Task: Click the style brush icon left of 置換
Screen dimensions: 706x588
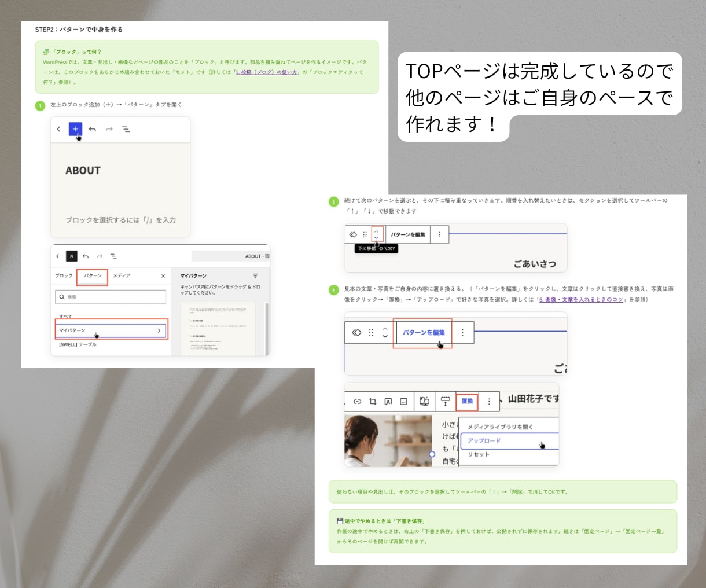Action: (445, 401)
